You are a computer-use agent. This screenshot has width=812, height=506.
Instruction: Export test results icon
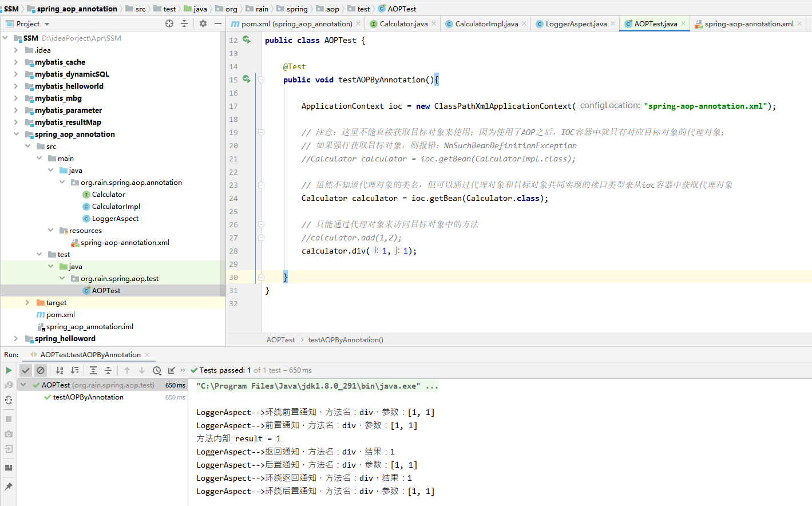point(172,370)
